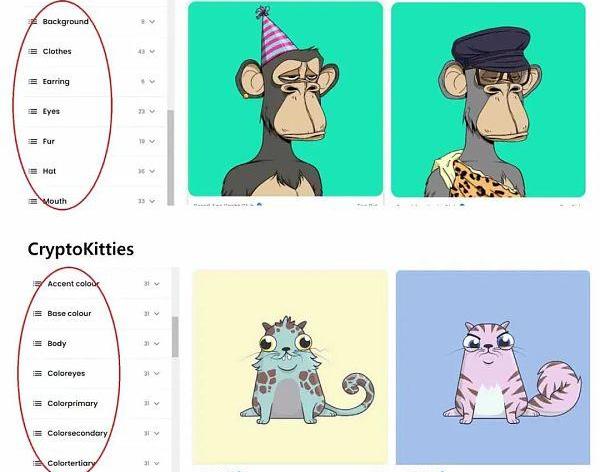The height and width of the screenshot is (472, 600).
Task: Open the ape wearing navy cap
Action: (488, 100)
